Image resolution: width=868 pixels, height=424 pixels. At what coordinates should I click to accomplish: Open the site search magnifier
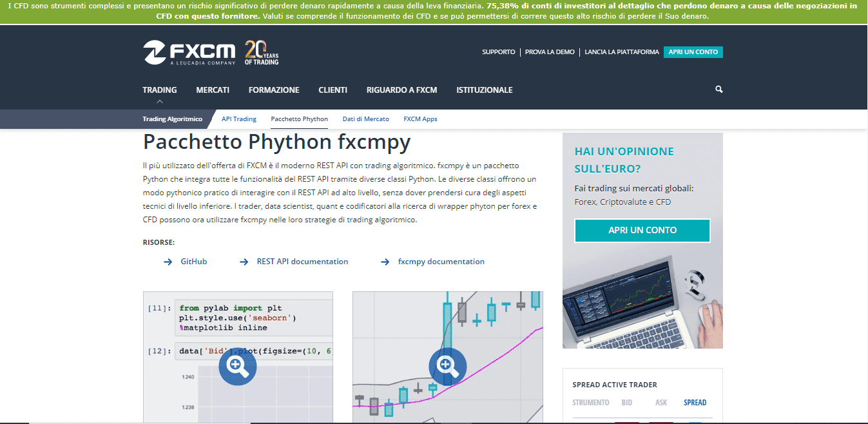point(718,90)
